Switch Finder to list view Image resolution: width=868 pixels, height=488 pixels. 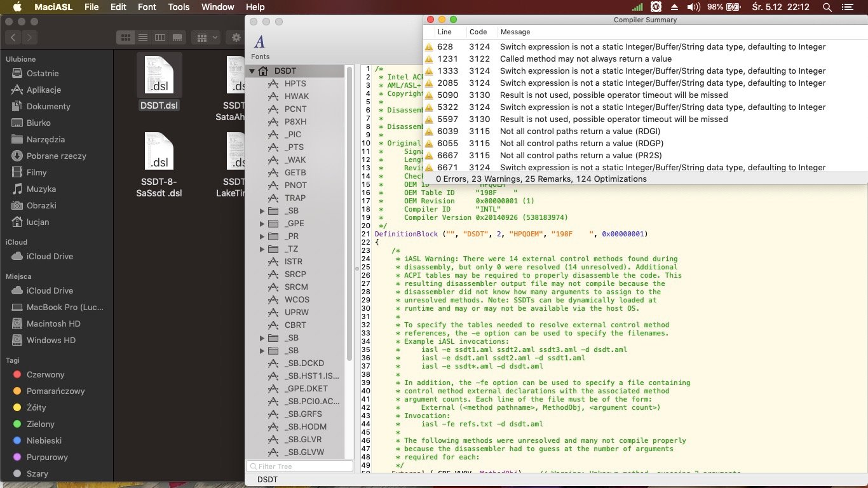(x=143, y=37)
